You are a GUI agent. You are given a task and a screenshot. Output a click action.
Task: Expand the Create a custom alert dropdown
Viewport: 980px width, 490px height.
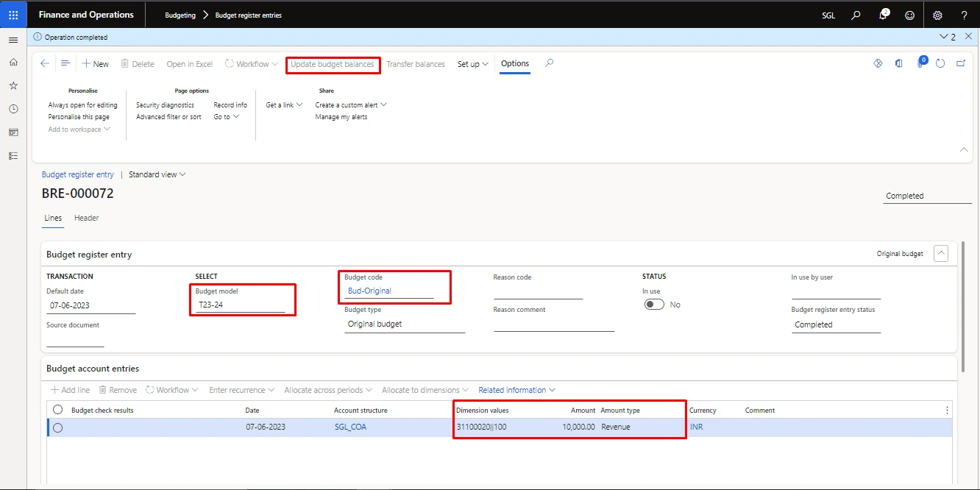(x=351, y=105)
